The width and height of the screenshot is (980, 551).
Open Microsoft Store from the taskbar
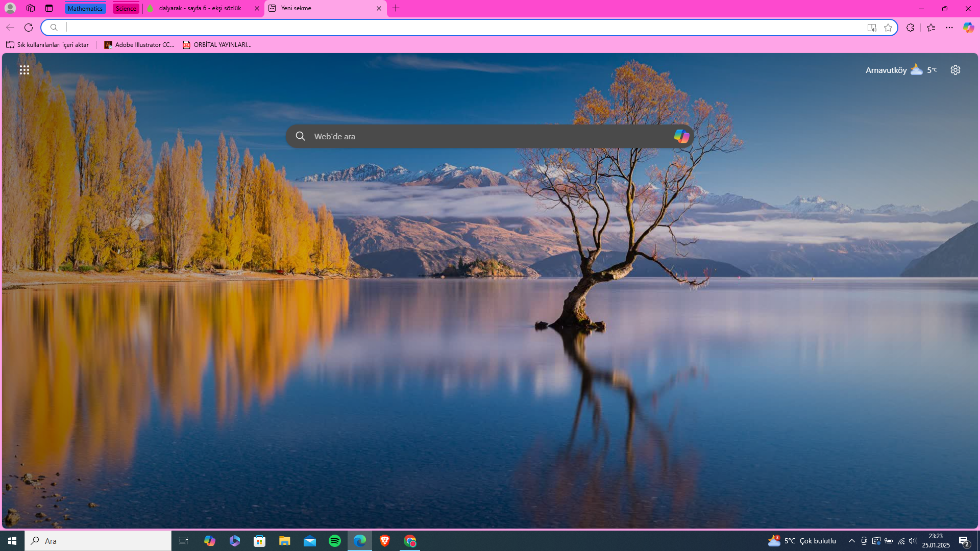260,541
